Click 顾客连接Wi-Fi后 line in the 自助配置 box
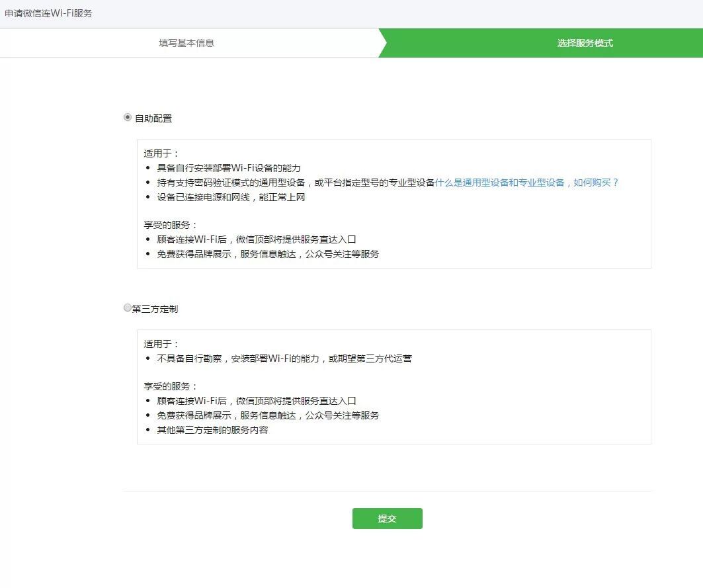The height and width of the screenshot is (588, 703). [257, 239]
